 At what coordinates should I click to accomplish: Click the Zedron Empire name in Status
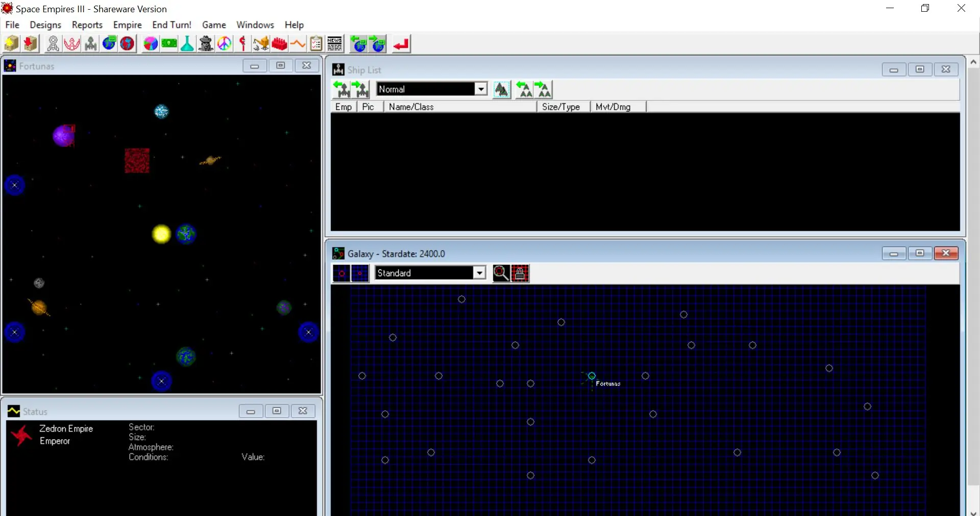[66, 429]
